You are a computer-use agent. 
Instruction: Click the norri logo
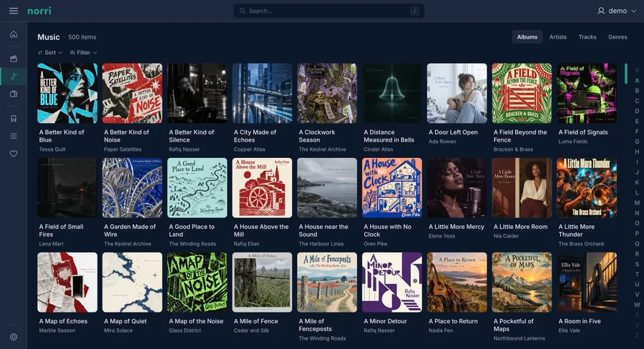click(39, 11)
